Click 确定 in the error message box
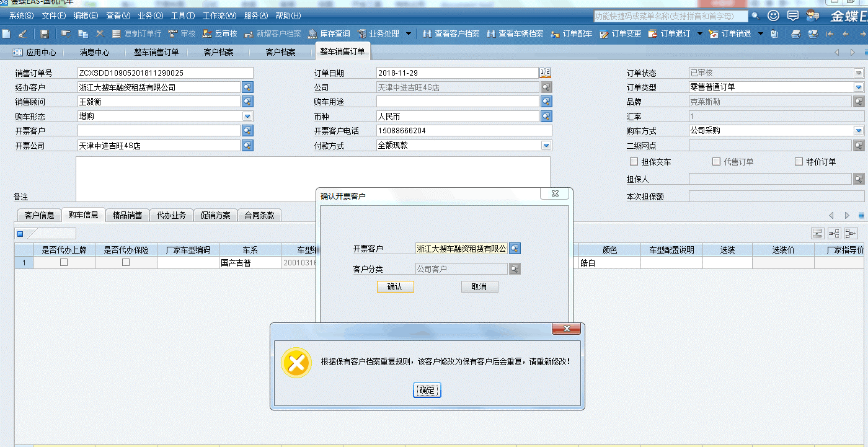The width and height of the screenshot is (868, 447). (427, 390)
